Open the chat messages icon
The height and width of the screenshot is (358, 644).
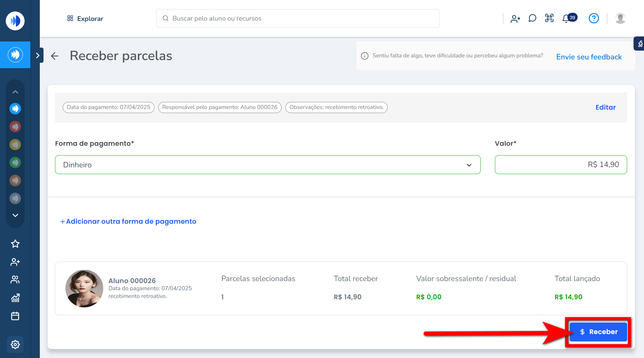click(532, 19)
